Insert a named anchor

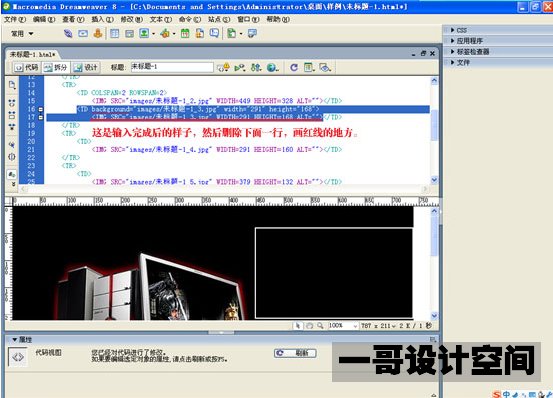pyautogui.click(x=98, y=33)
